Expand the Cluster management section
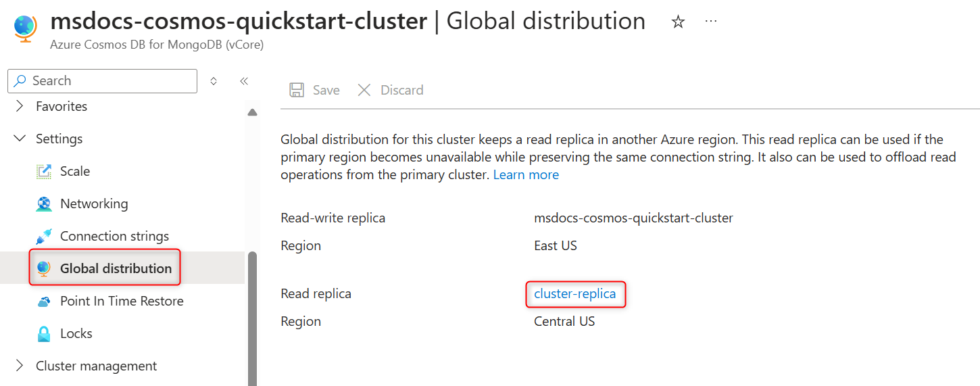 tap(20, 366)
